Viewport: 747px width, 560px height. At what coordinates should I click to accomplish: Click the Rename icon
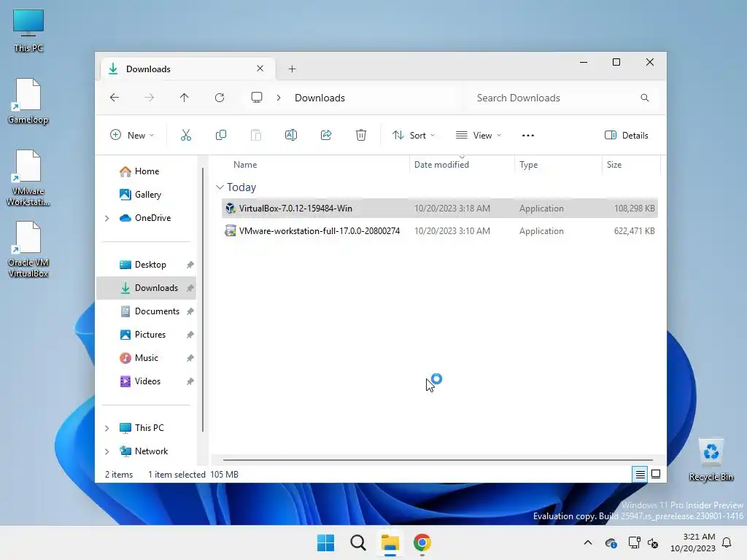[x=290, y=135]
